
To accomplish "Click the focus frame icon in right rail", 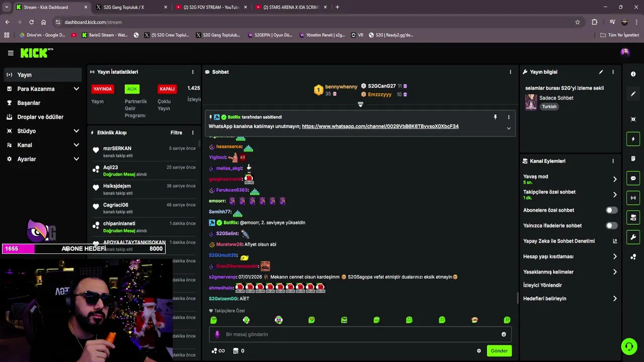I will tap(633, 119).
